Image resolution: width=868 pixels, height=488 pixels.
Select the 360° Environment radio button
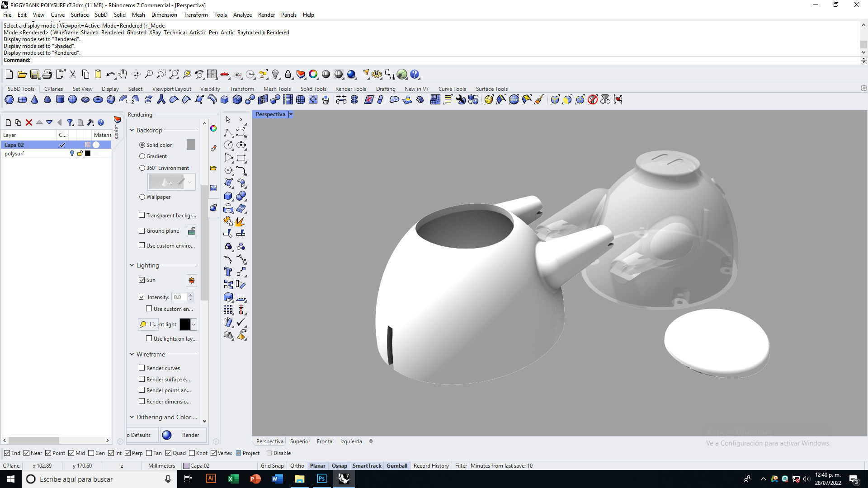coord(142,168)
